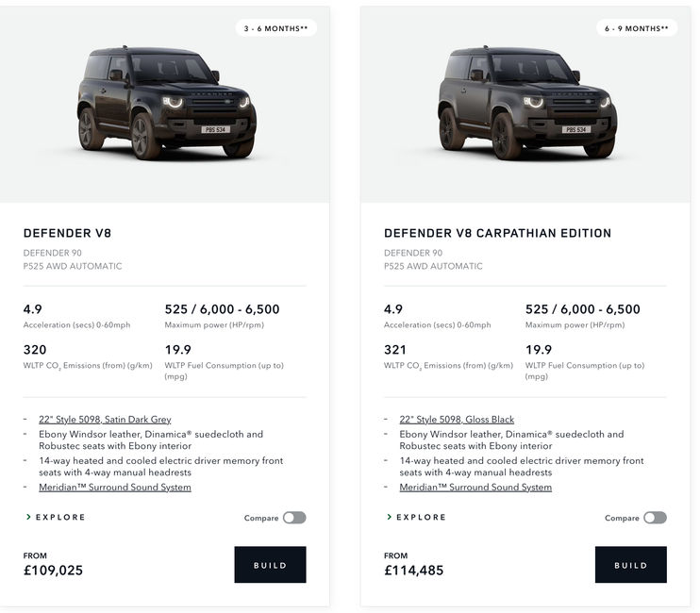Open 22" Style 5098, Gloss Black link

pyautogui.click(x=457, y=420)
